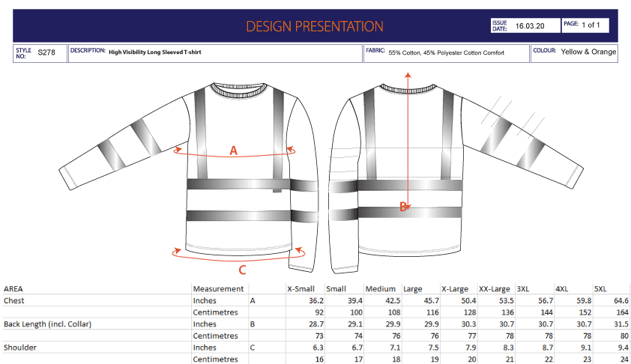This screenshot has width=631, height=364.
Task: Click the page field reading 1 of 1
Action: (x=591, y=25)
